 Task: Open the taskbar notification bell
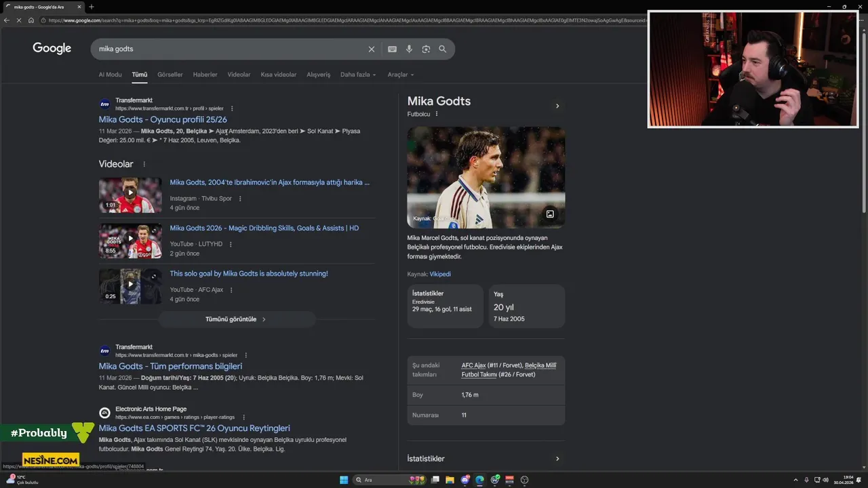pyautogui.click(x=860, y=480)
